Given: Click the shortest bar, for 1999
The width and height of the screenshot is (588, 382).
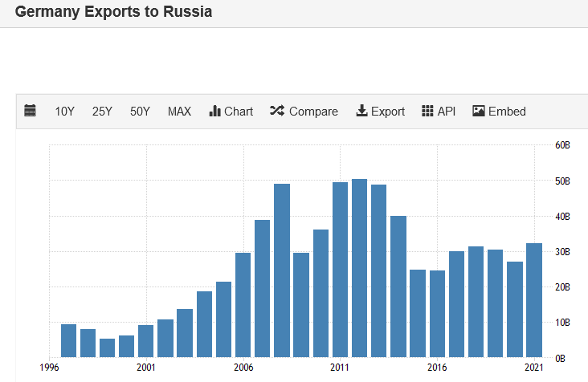Looking at the screenshot, I should coord(108,348).
